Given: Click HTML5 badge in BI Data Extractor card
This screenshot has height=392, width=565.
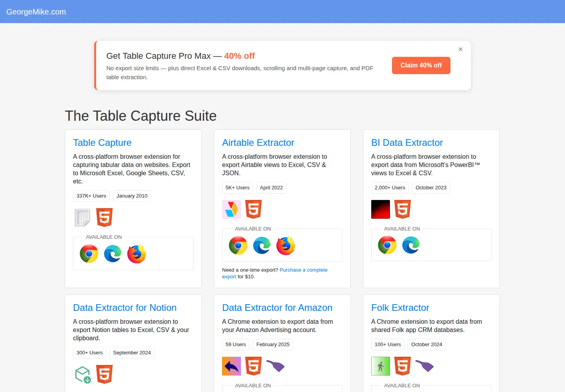Looking at the screenshot, I should (x=403, y=209).
